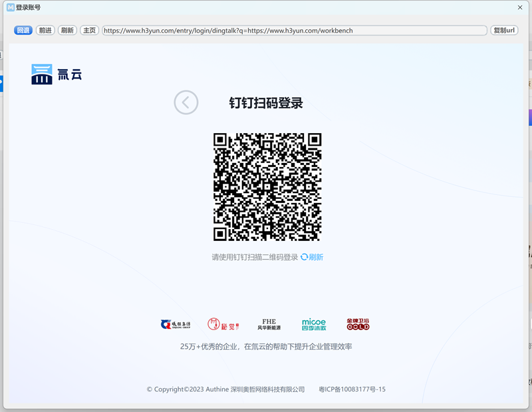Click the 前进 forward button
Viewport: 532px width, 412px height.
coord(45,30)
